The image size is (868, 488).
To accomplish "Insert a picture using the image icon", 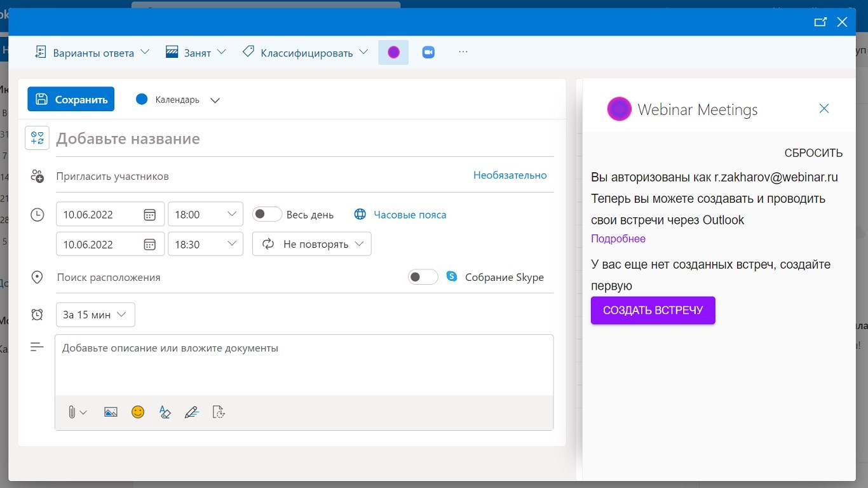I will click(111, 412).
